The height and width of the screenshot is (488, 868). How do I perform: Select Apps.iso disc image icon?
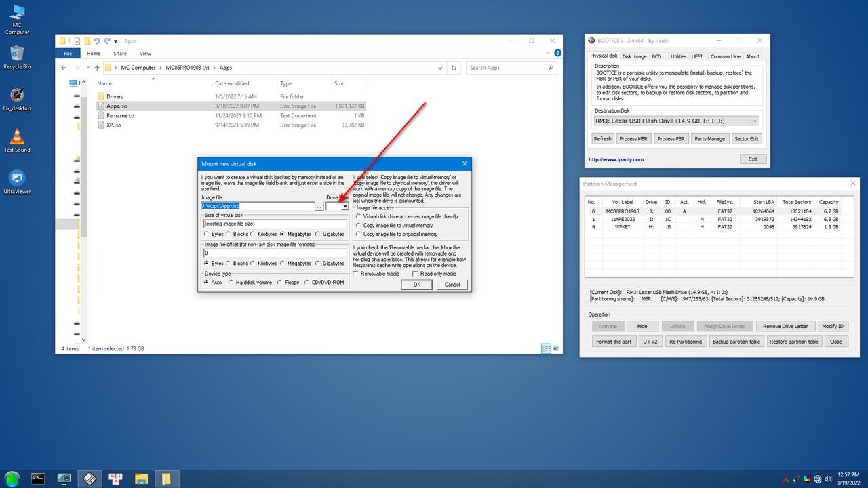[101, 106]
